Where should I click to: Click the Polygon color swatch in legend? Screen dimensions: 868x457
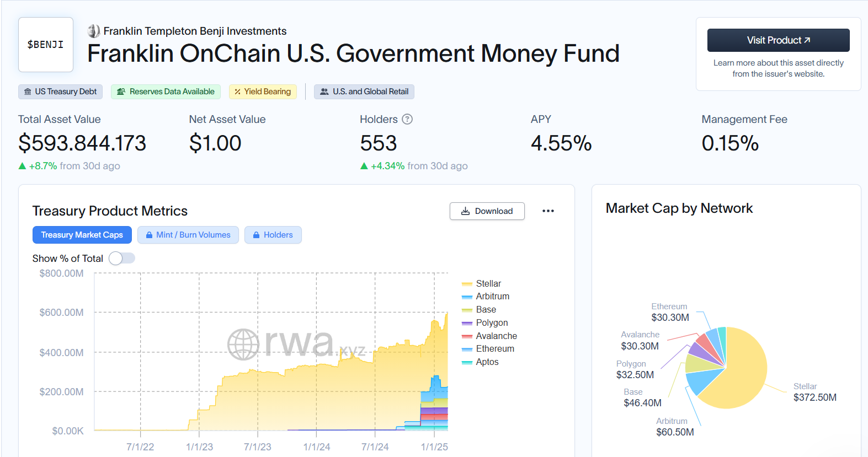pos(467,323)
